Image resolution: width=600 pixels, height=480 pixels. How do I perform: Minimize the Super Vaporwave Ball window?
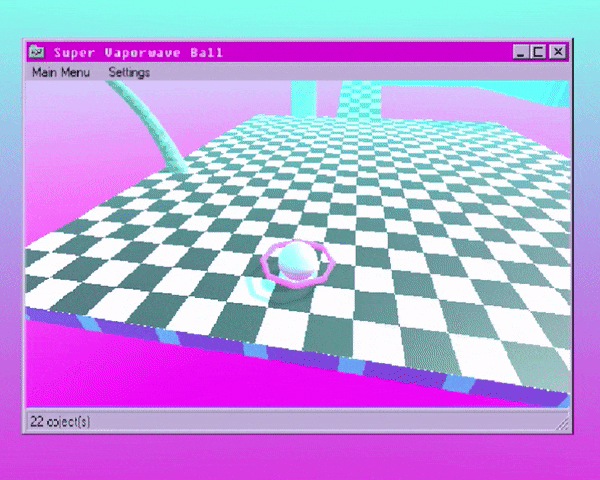point(520,52)
